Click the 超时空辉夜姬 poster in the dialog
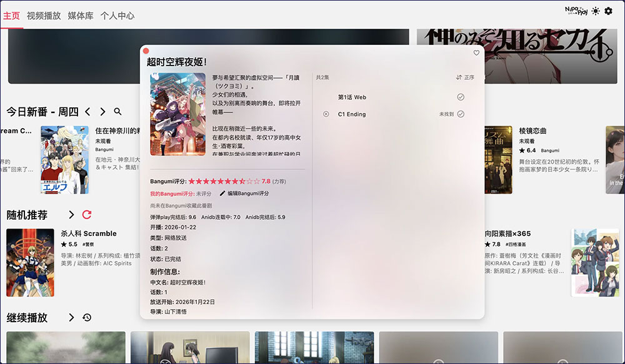 (177, 114)
